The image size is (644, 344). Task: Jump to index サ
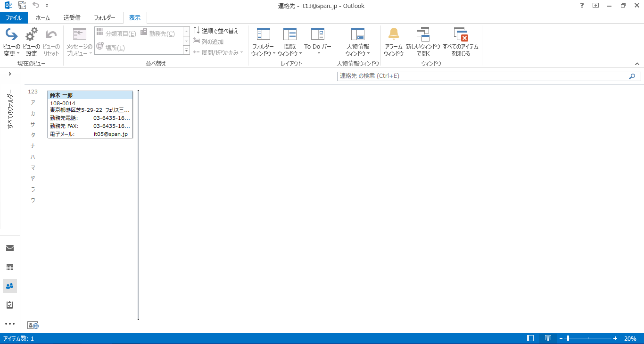point(33,124)
